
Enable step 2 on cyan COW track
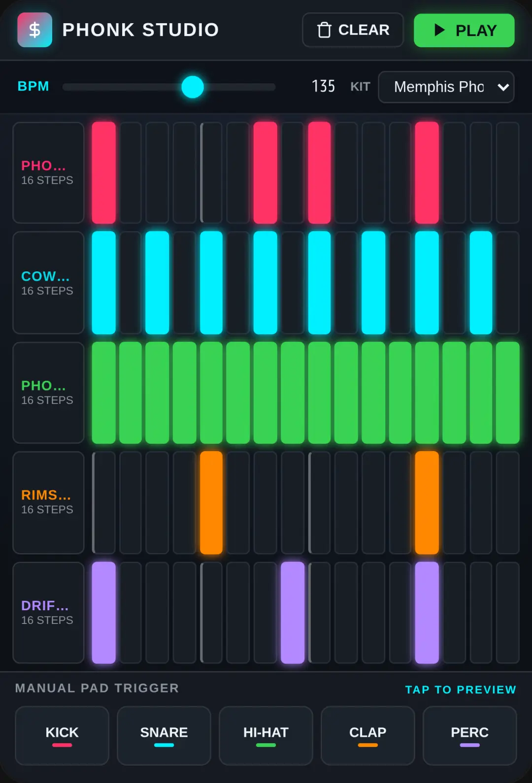pos(131,283)
